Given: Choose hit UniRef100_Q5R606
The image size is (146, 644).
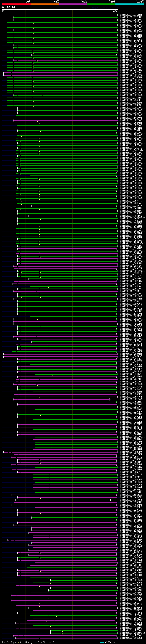Looking at the screenshot, I should (131, 241).
